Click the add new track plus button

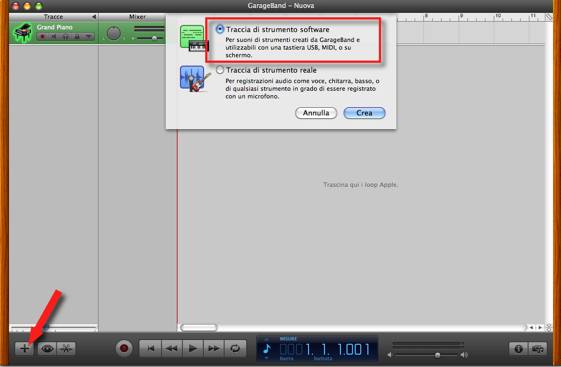pos(24,348)
